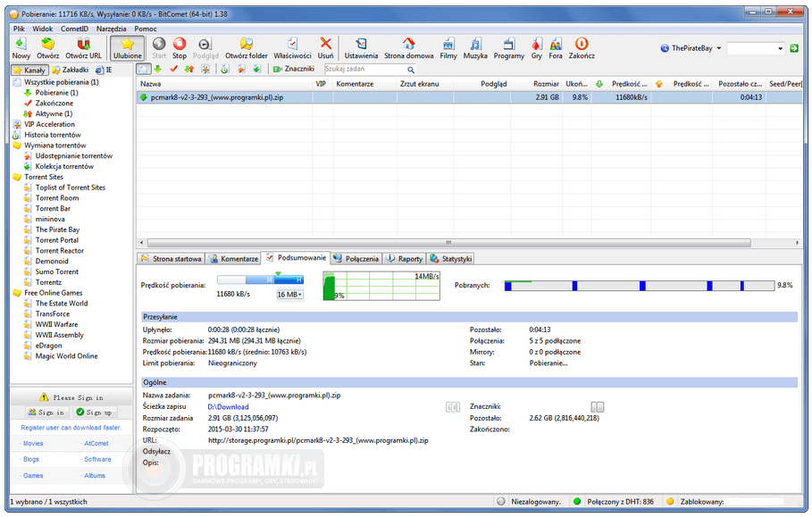Open the Gry games section
The width and height of the screenshot is (812, 517).
(537, 48)
